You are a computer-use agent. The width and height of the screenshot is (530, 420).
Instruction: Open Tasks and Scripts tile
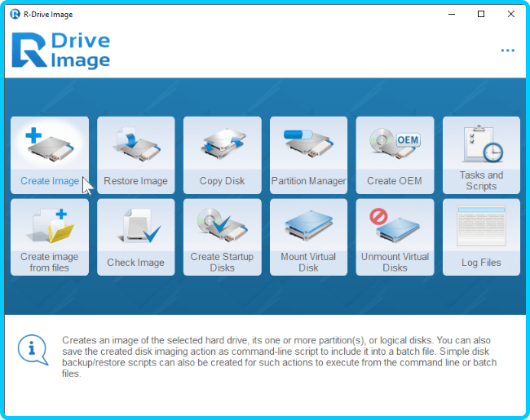[x=481, y=155]
